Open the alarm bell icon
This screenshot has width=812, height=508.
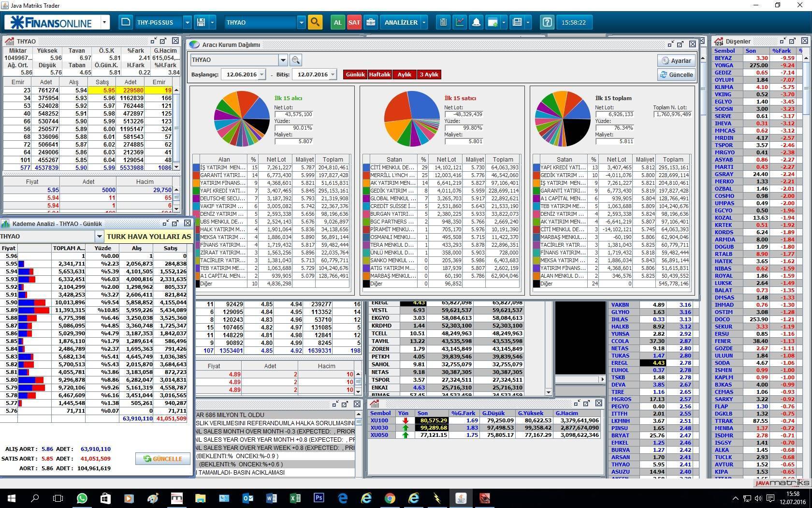(x=476, y=22)
